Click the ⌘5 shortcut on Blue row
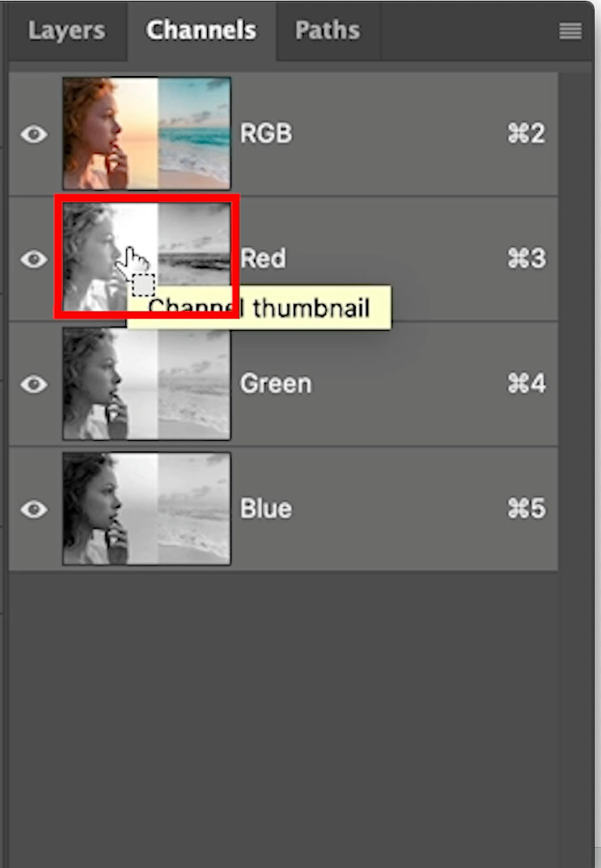 coord(527,509)
